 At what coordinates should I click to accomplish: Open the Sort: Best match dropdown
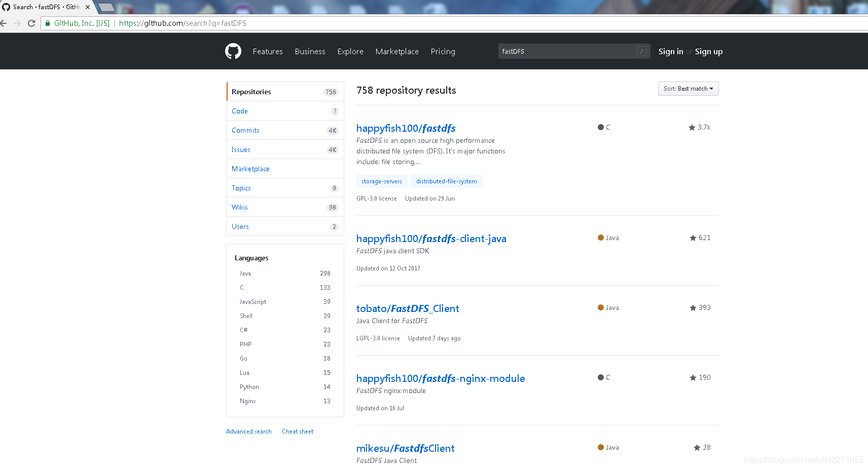(x=688, y=89)
